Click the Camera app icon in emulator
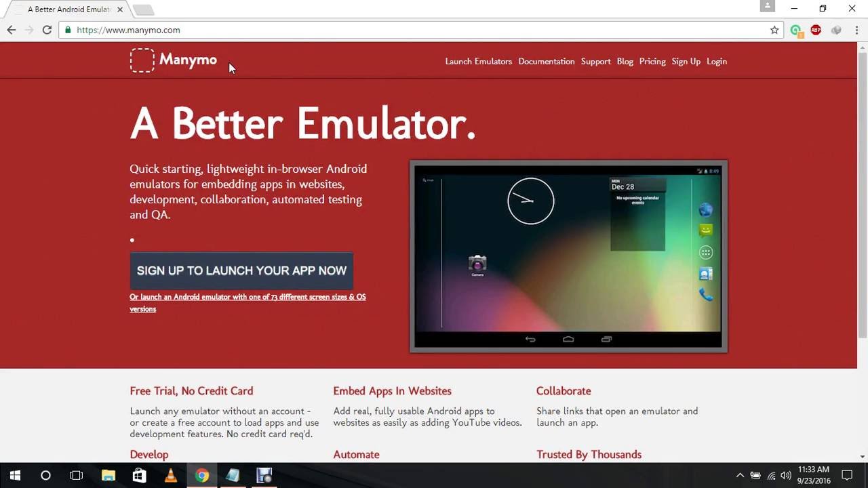The height and width of the screenshot is (488, 868). (x=477, y=264)
